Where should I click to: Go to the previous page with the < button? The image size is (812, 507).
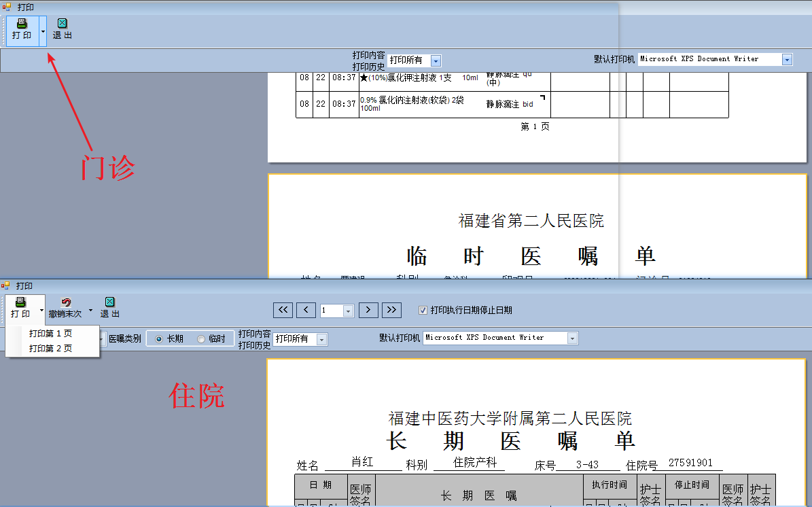coord(306,310)
